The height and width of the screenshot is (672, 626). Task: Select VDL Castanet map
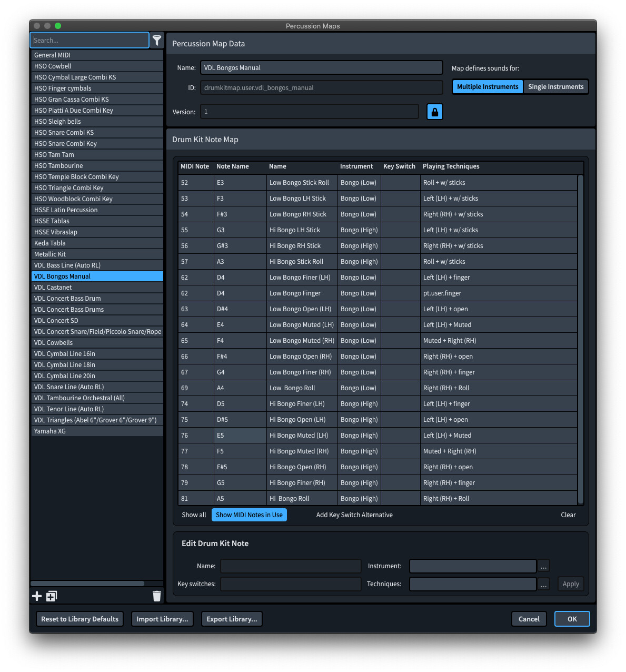tap(97, 287)
